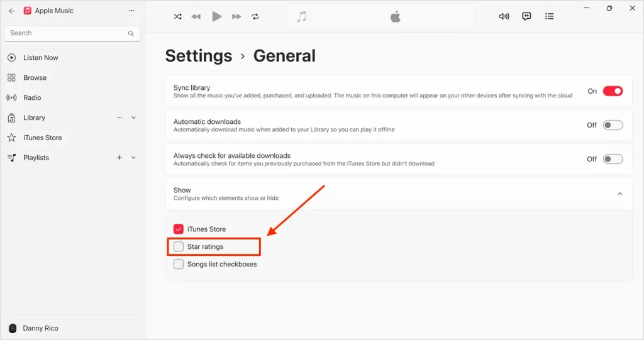Open the Library more options ellipsis
The height and width of the screenshot is (340, 644).
tap(119, 118)
